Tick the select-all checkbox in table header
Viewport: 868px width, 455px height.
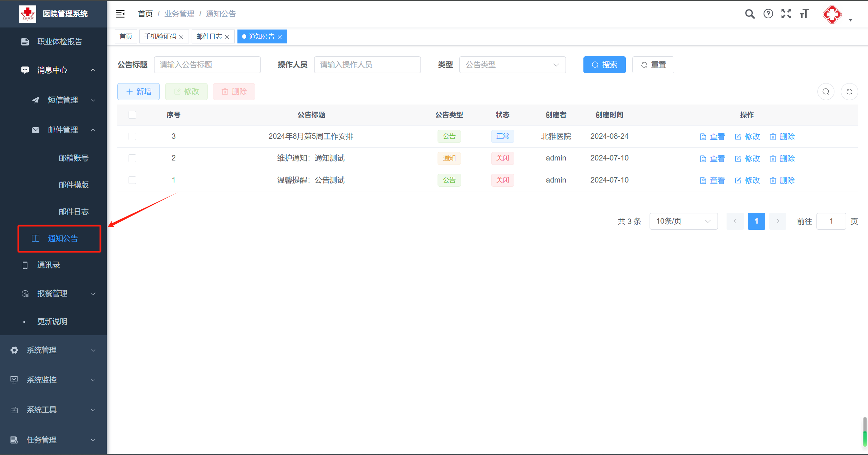(x=132, y=115)
